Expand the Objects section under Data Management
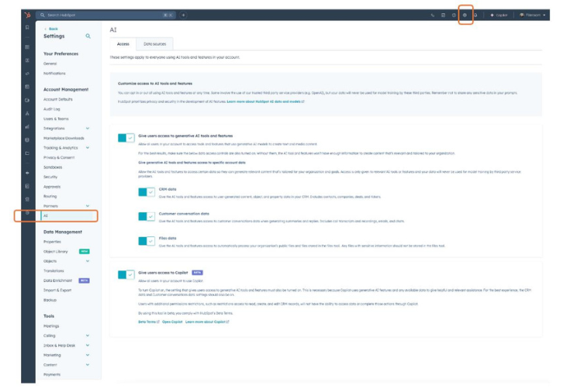 click(88, 261)
